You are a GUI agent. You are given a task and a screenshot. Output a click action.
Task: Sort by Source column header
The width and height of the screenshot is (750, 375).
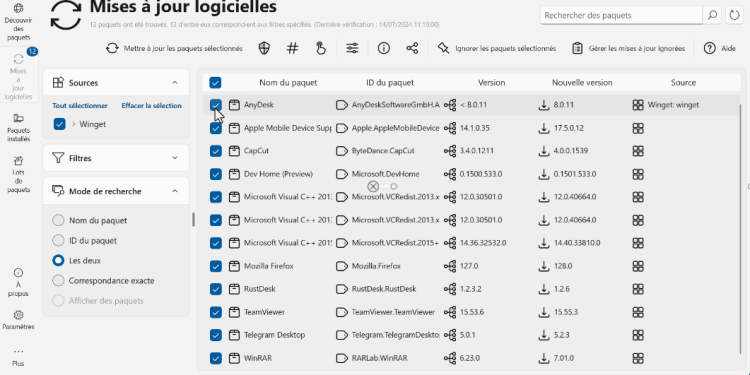pyautogui.click(x=683, y=83)
